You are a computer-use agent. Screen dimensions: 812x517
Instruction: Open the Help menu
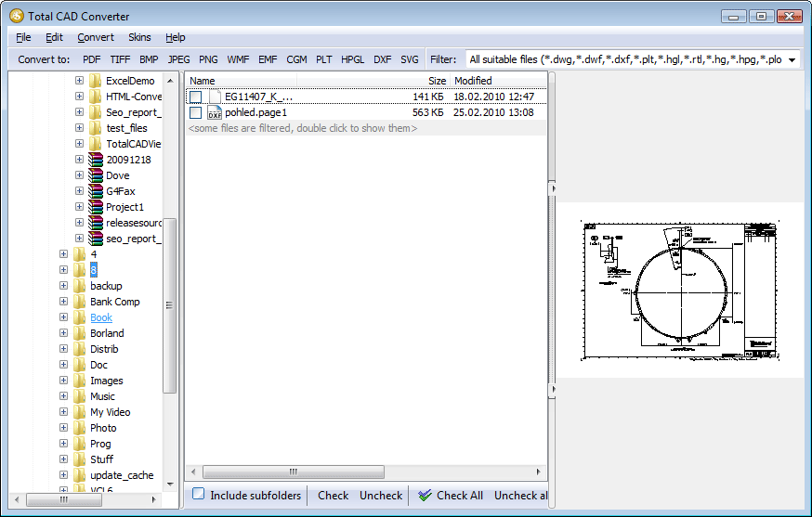click(175, 37)
